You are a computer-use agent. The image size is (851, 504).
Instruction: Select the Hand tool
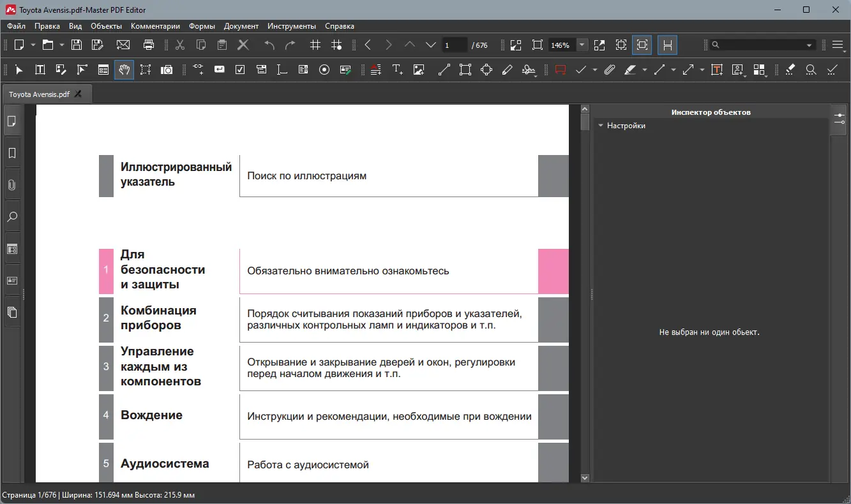pos(124,70)
